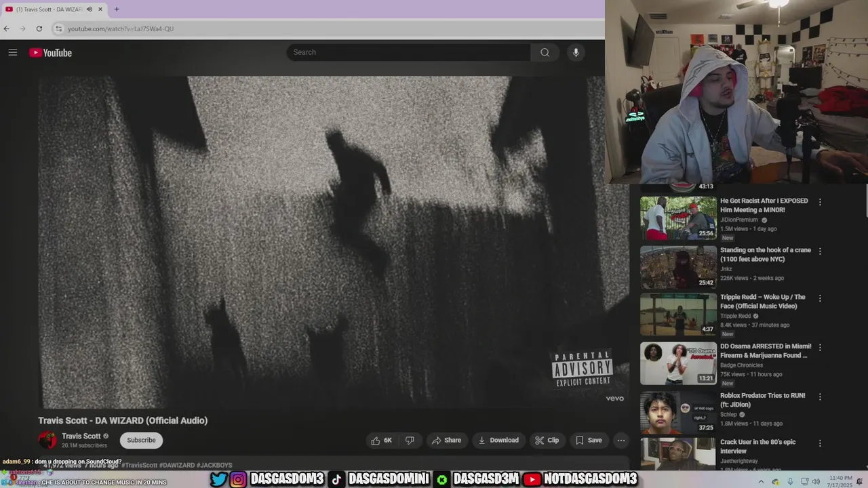This screenshot has width=868, height=488.
Task: Open options menu for Crack User video
Action: tap(820, 443)
